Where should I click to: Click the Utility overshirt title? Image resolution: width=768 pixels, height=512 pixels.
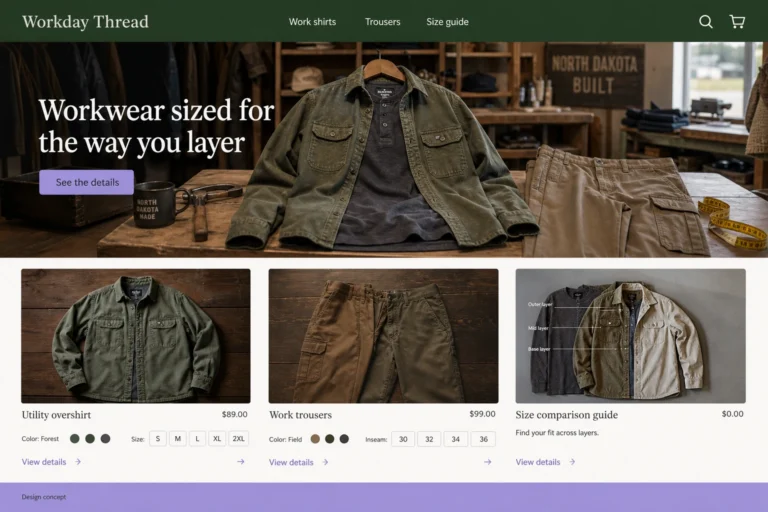(56, 415)
